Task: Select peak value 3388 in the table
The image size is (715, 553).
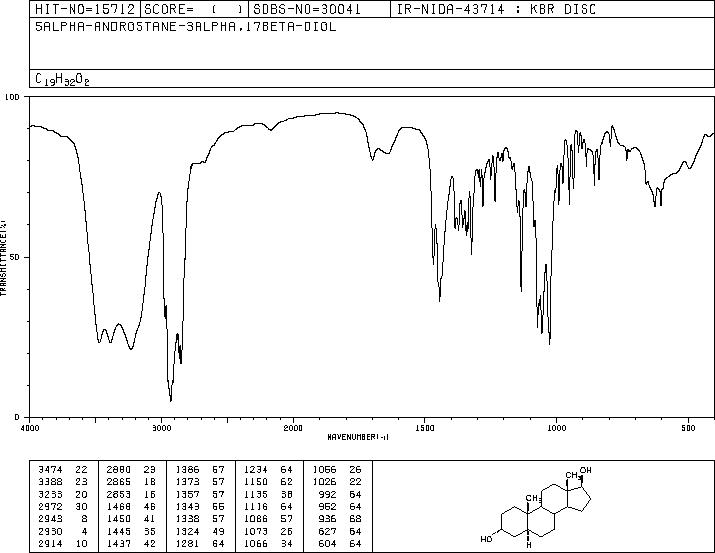Action: point(50,481)
